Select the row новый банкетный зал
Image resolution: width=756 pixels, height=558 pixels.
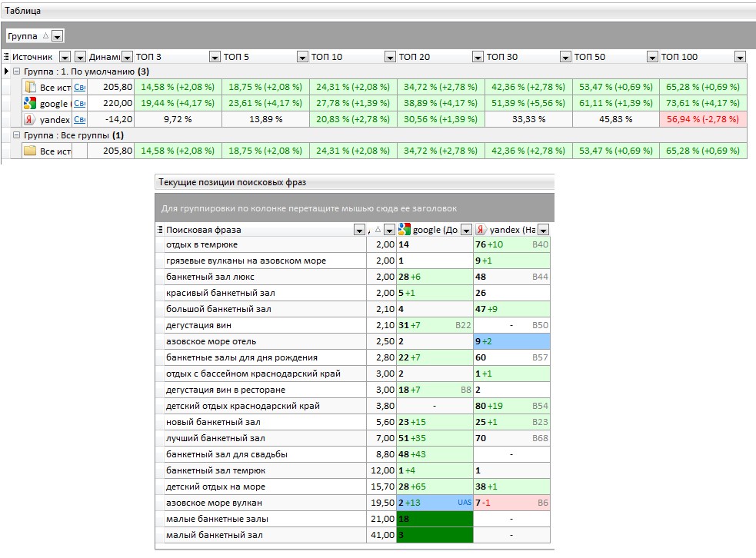(x=352, y=422)
